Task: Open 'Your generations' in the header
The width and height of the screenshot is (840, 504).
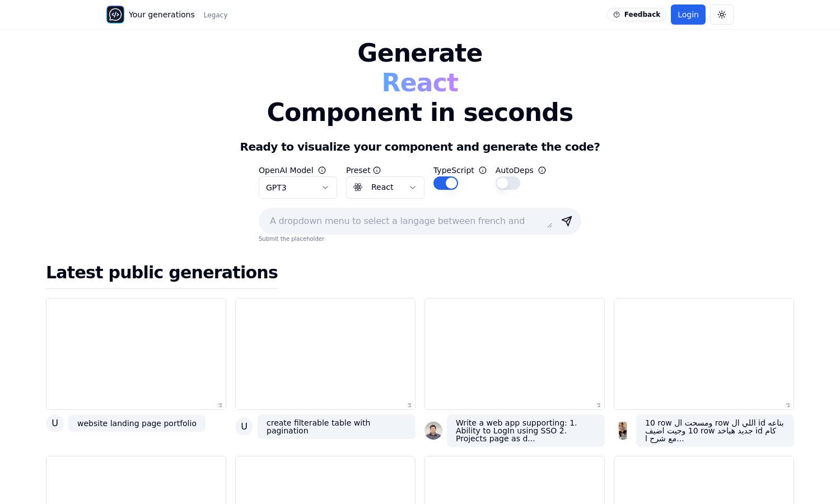Action: tap(162, 15)
